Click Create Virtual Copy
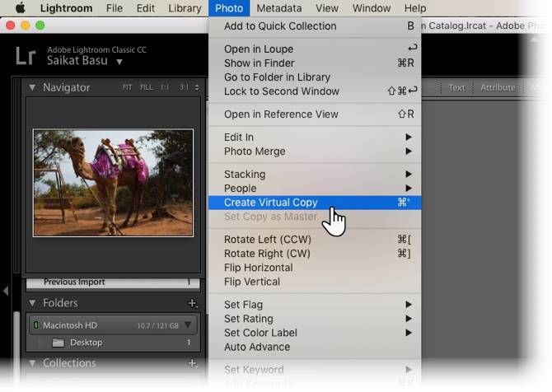The image size is (552, 392). tap(315, 203)
